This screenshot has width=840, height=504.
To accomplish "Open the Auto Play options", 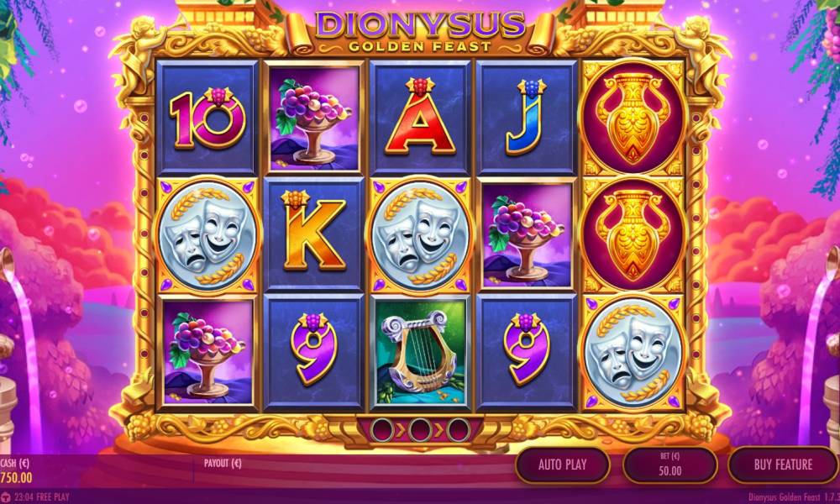I will point(563,465).
